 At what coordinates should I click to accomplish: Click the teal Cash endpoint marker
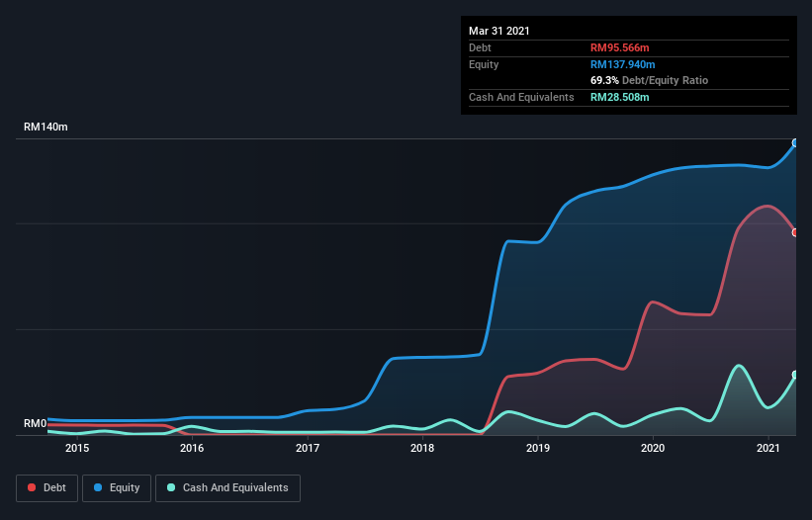pos(795,375)
